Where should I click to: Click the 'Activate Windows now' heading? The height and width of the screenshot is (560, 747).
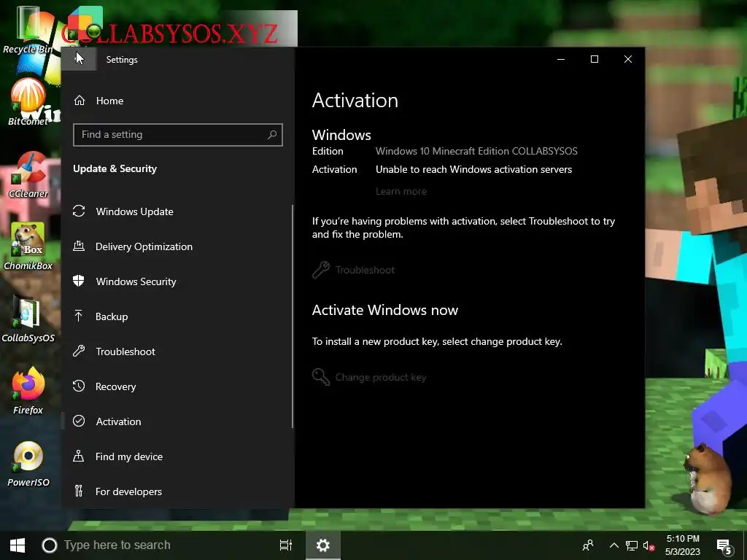coord(385,311)
